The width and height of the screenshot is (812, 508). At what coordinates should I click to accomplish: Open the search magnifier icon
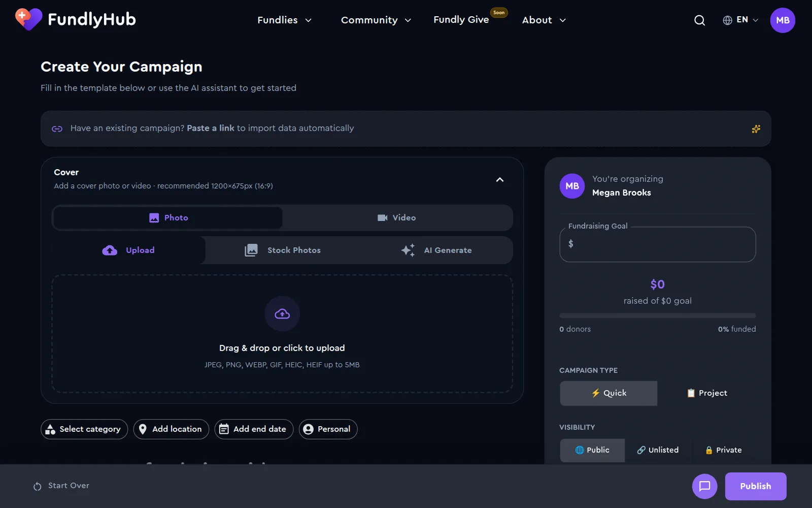click(x=699, y=20)
